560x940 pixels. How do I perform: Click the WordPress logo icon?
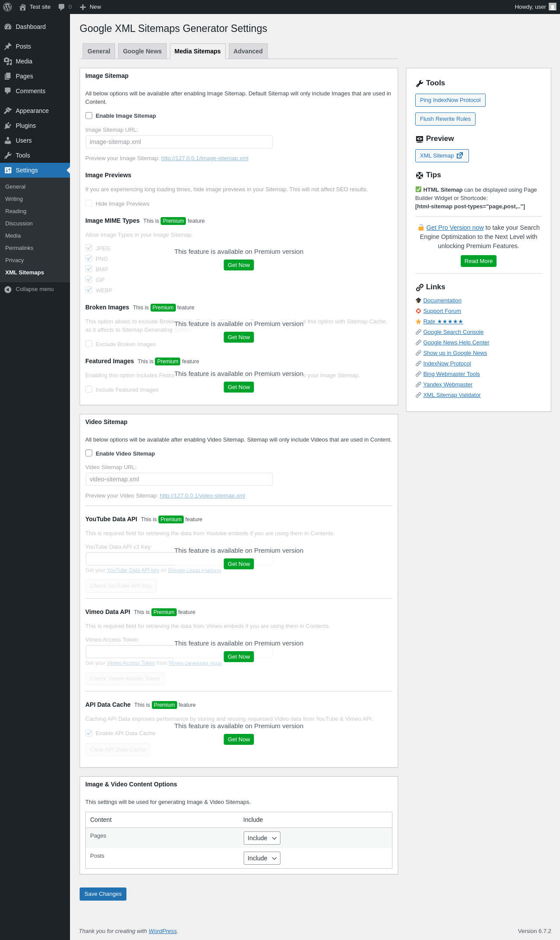[x=7, y=7]
